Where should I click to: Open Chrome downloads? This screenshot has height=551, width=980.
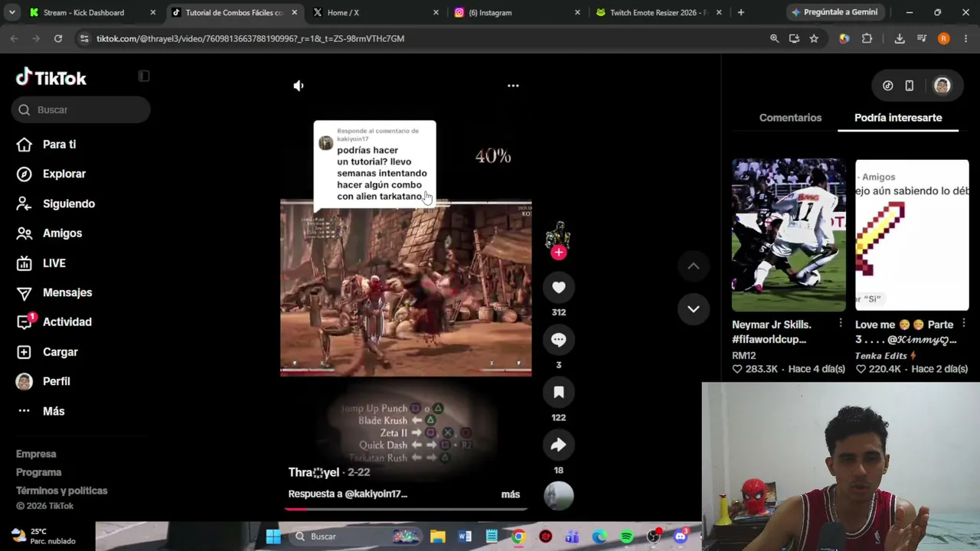tap(900, 38)
